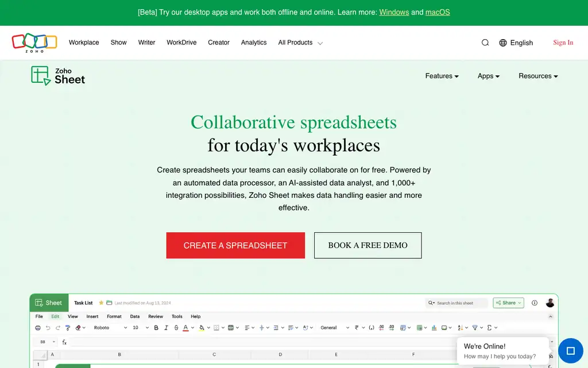Toggle the favorite star next to Task List
The width and height of the screenshot is (588, 368).
(101, 302)
